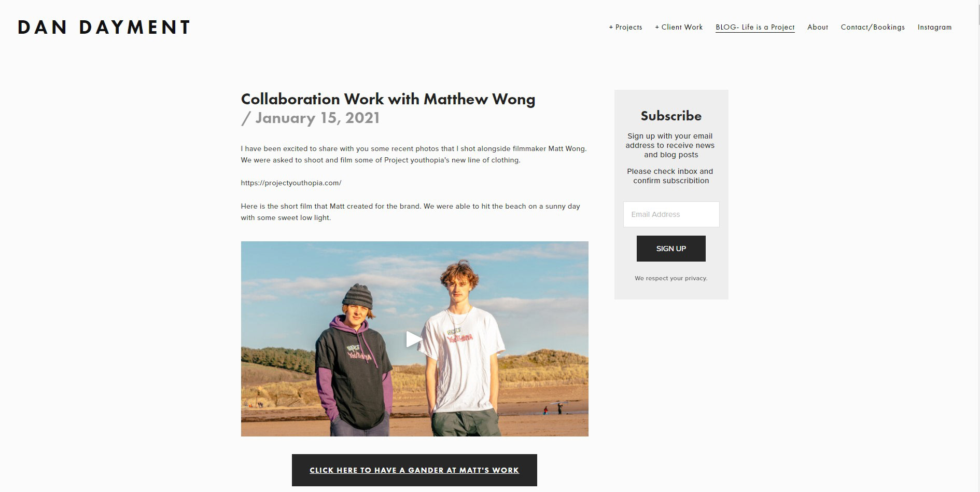Click the Subscribe heading in sidebar
Image resolution: width=980 pixels, height=492 pixels.
click(x=671, y=116)
